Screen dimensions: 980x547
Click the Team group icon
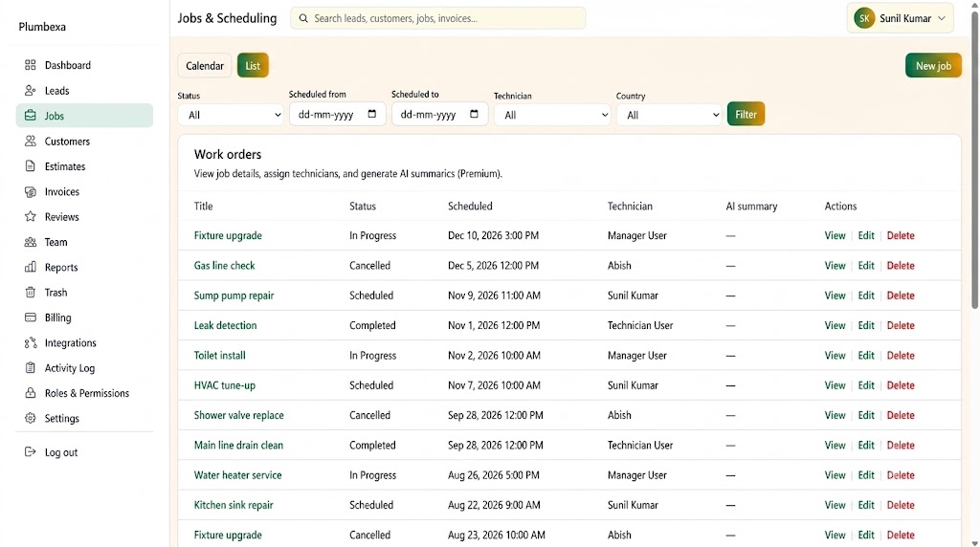[x=30, y=242]
